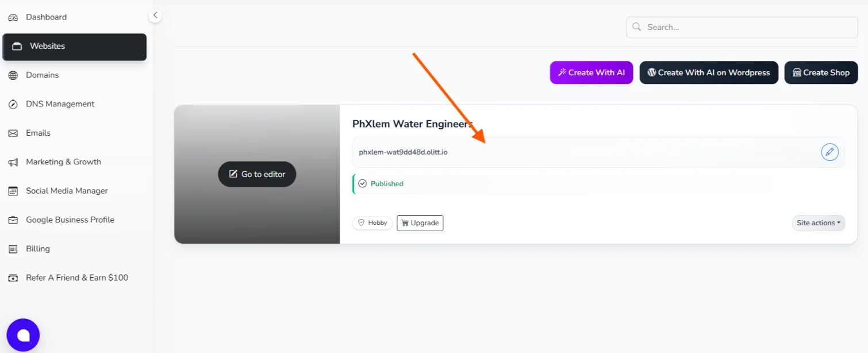Screen dimensions: 868x353
Task: Click the Dashboard gauge icon
Action: (x=13, y=17)
